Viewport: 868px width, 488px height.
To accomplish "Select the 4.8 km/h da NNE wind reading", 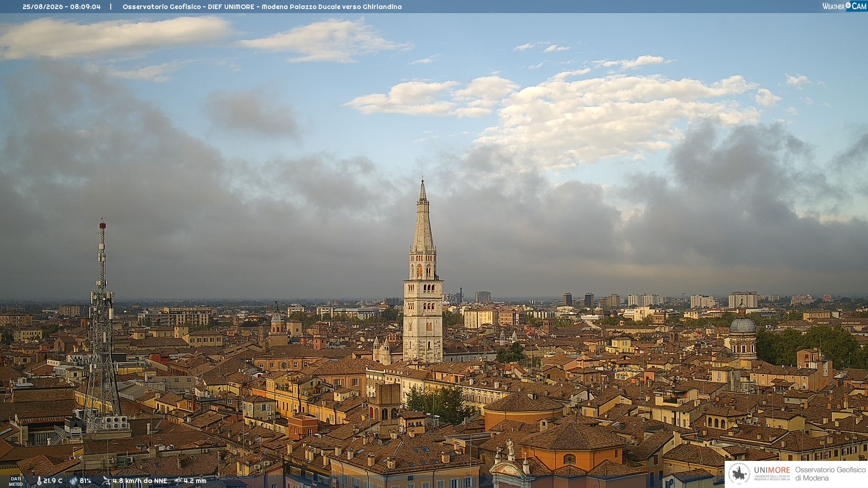I will click(140, 481).
